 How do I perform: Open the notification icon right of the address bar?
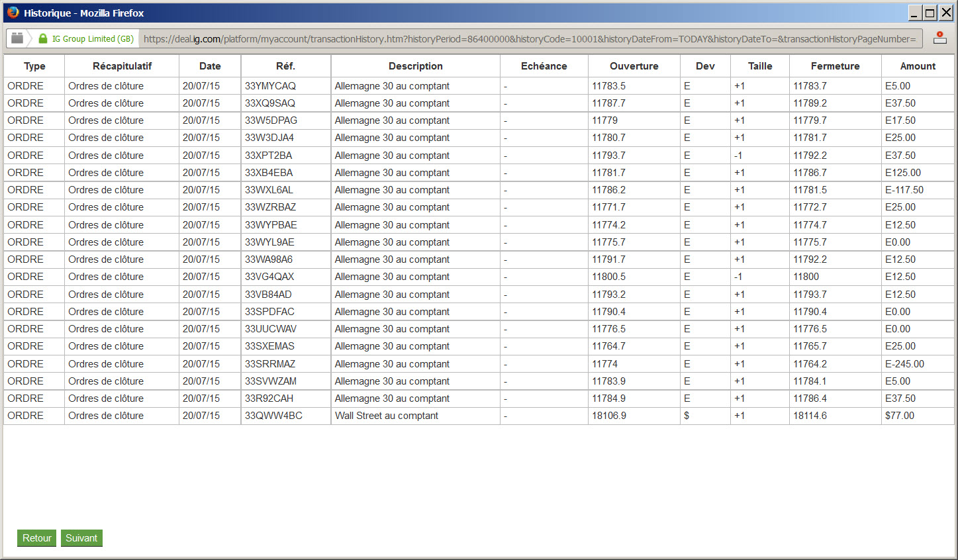(939, 38)
